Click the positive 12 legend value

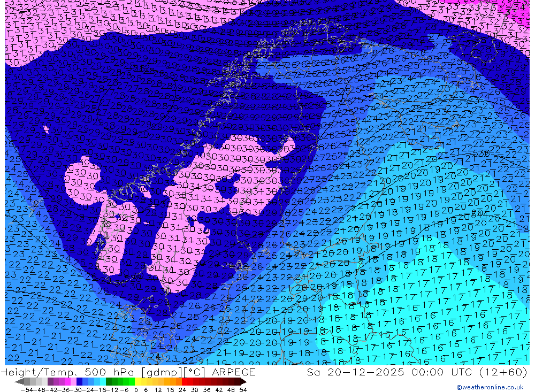coord(158,390)
